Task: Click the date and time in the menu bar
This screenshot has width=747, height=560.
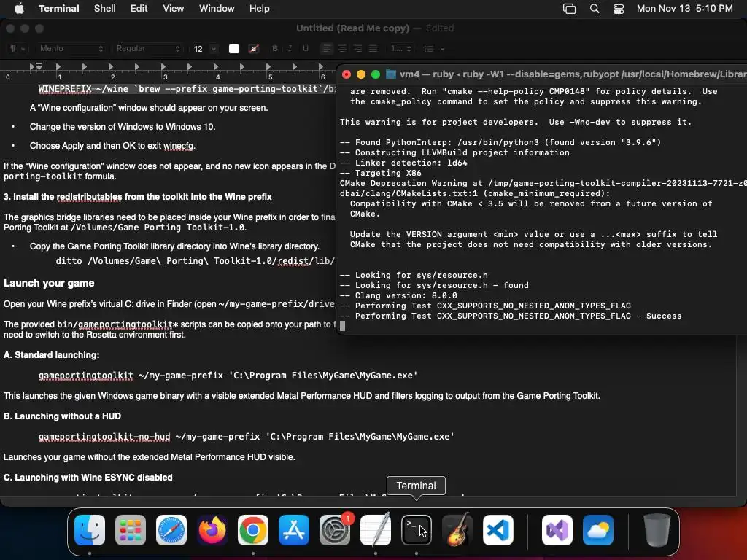Action: [x=684, y=9]
